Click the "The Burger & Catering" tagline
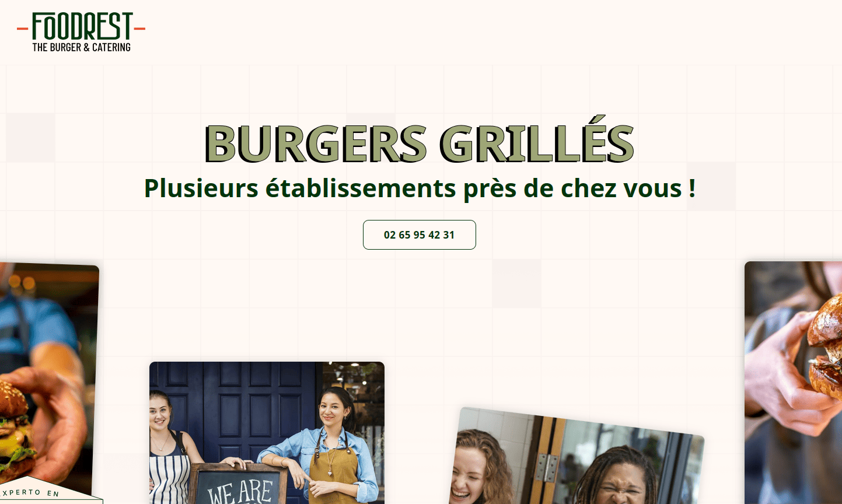The height and width of the screenshot is (504, 842). click(82, 47)
